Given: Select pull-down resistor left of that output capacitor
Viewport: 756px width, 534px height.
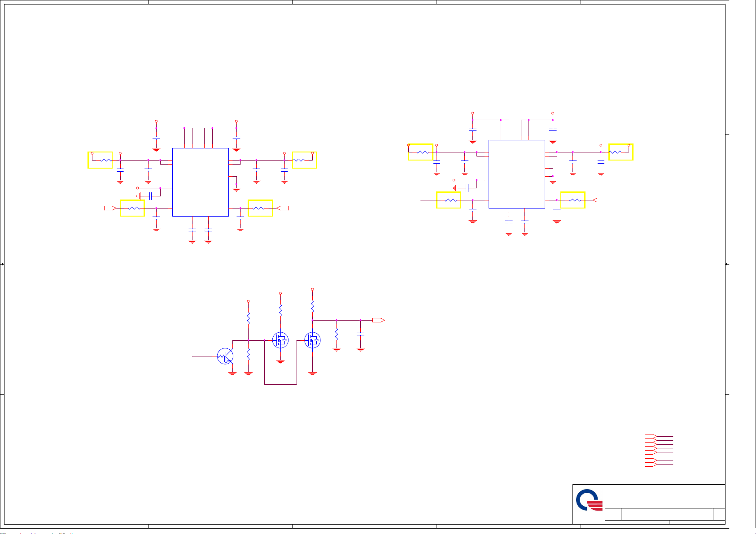Looking at the screenshot, I should [x=336, y=334].
